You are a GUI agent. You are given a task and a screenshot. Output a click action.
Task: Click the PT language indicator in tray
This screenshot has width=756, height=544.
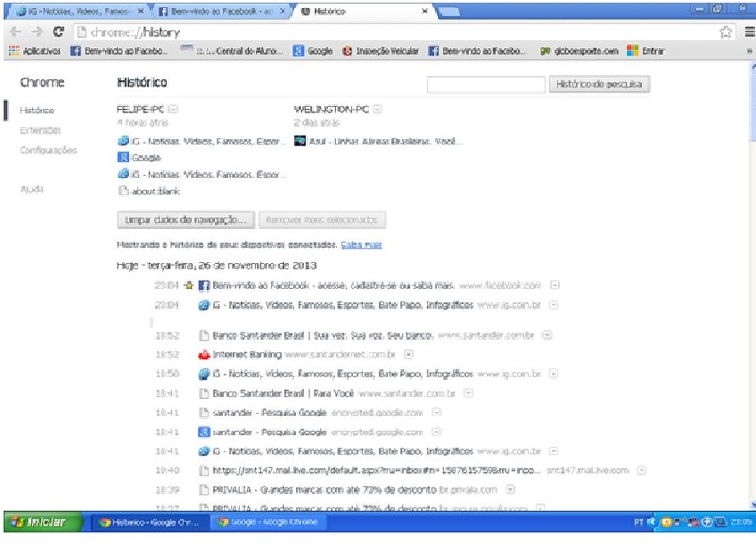[x=638, y=522]
